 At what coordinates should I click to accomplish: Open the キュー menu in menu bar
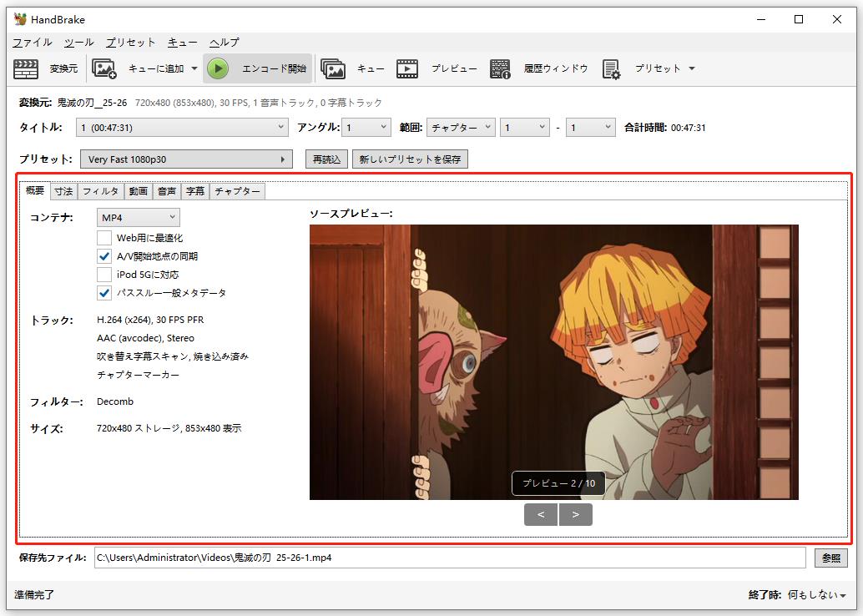[x=182, y=43]
